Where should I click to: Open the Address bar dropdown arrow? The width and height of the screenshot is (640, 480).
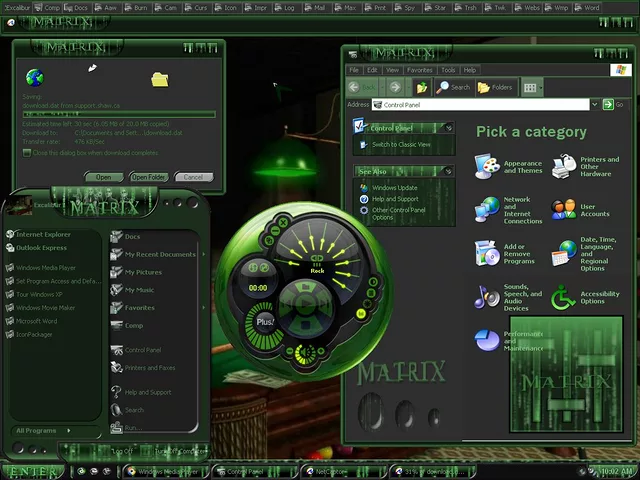pos(595,104)
